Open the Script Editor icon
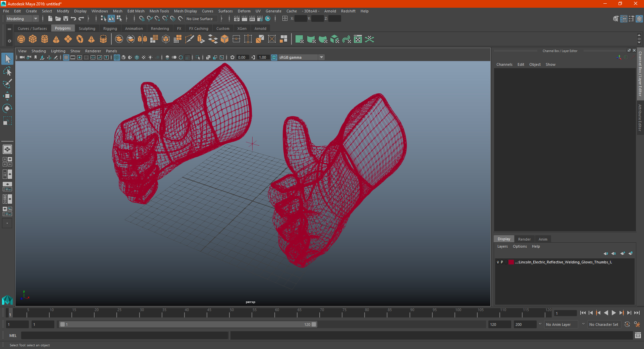644x349 pixels. click(x=638, y=335)
